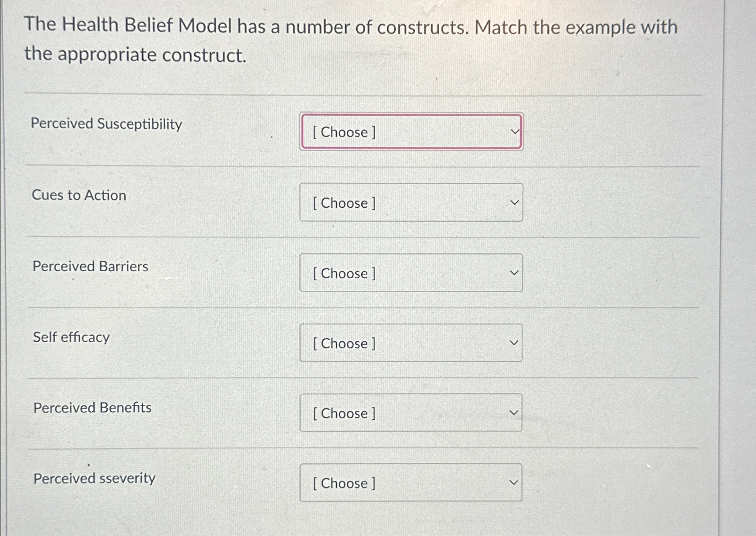Click the Self efficacy label
Image resolution: width=756 pixels, height=536 pixels.
71,337
